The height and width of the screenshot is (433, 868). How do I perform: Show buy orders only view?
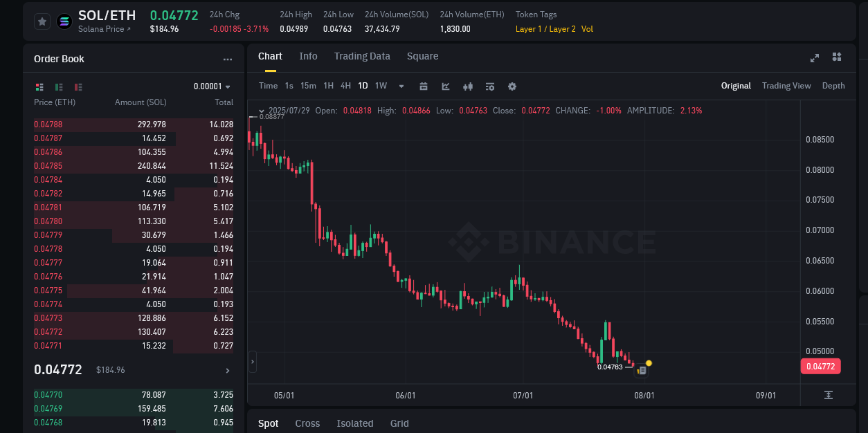tap(59, 86)
